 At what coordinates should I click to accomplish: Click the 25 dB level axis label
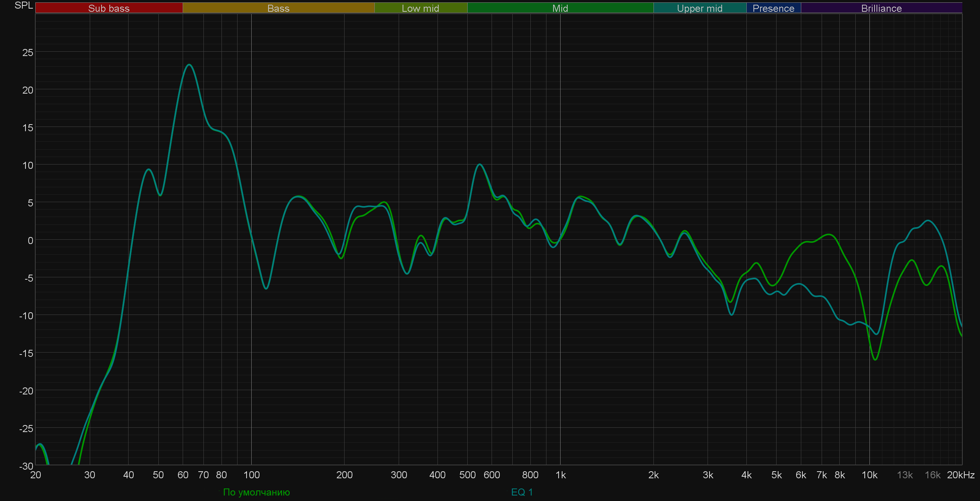click(27, 52)
